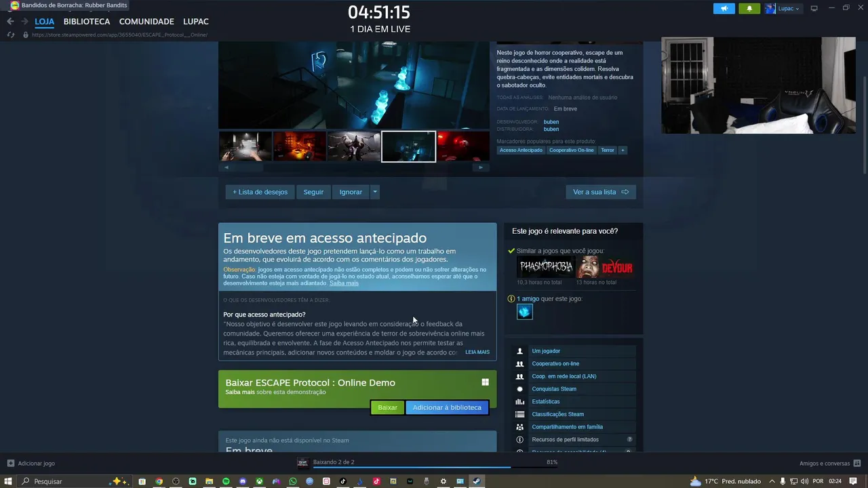This screenshot has width=868, height=488.
Task: Open WhatsApp from the taskbar
Action: 293,481
